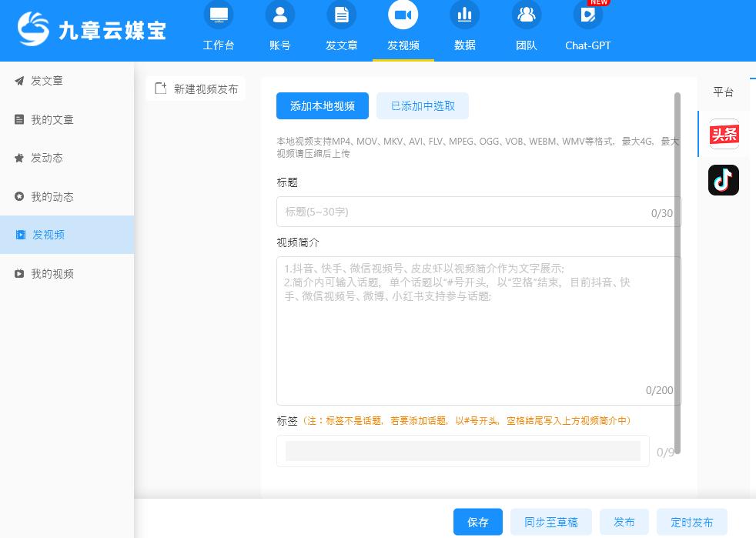The height and width of the screenshot is (538, 756).
Task: Click the 九章云媒宝 app logo
Action: [x=90, y=25]
